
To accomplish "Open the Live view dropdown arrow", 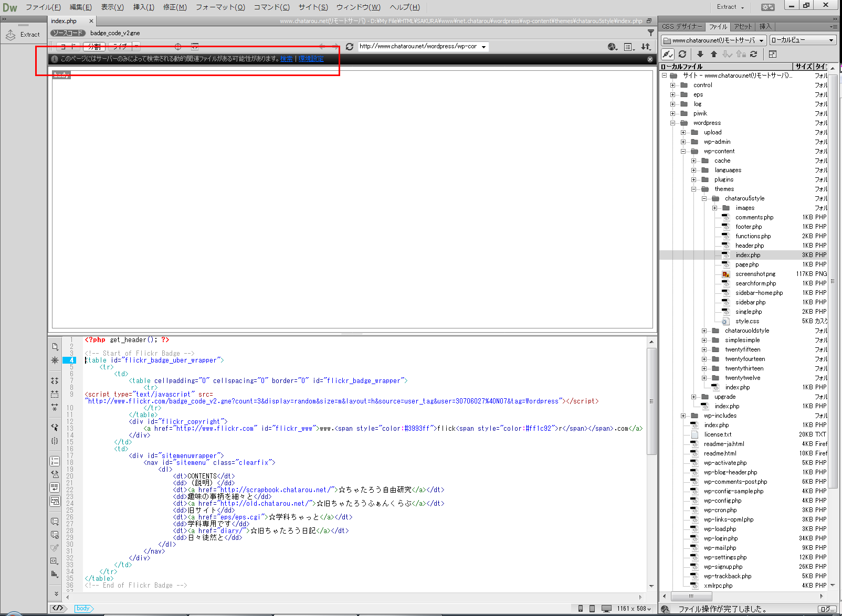I will (x=136, y=47).
